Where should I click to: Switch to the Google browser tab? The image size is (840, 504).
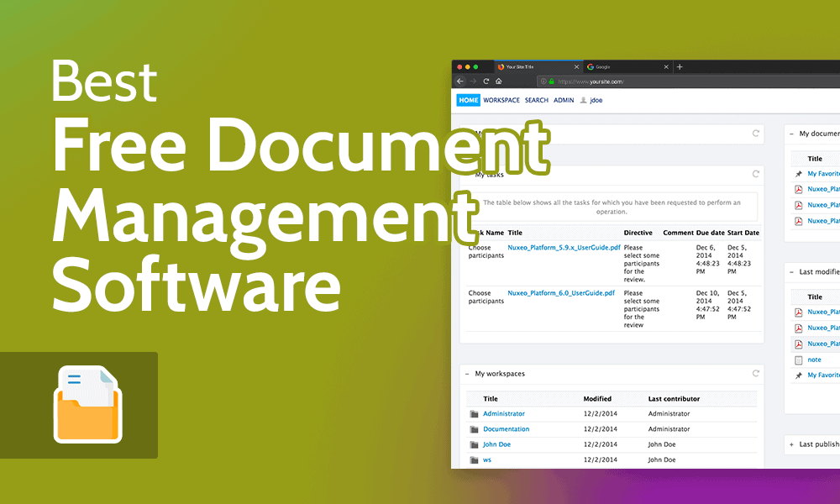pyautogui.click(x=627, y=67)
